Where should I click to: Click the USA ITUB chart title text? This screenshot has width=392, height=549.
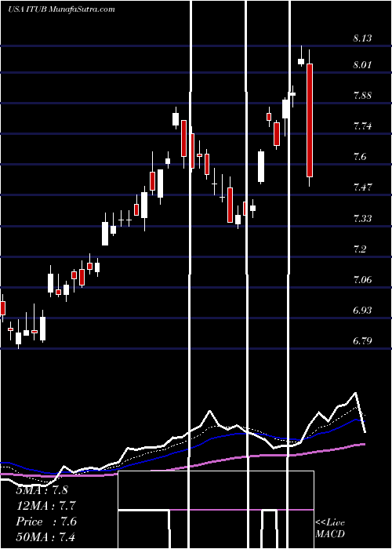62,9
